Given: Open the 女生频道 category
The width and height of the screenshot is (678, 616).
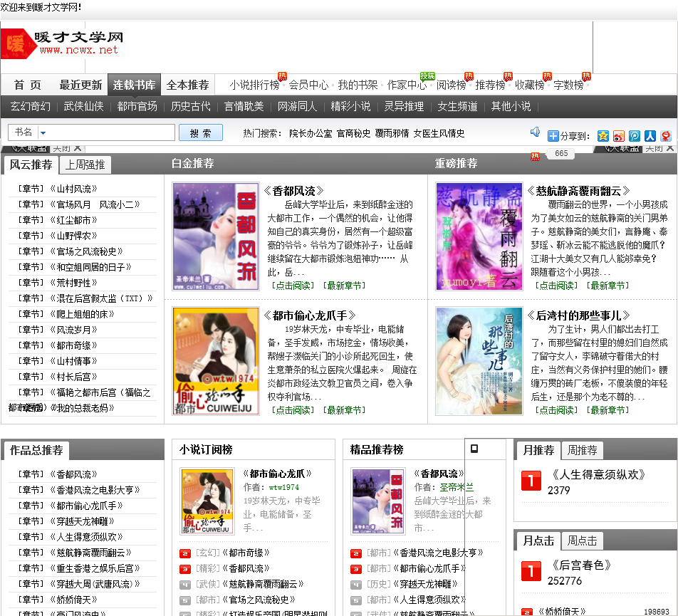Looking at the screenshot, I should 457,106.
